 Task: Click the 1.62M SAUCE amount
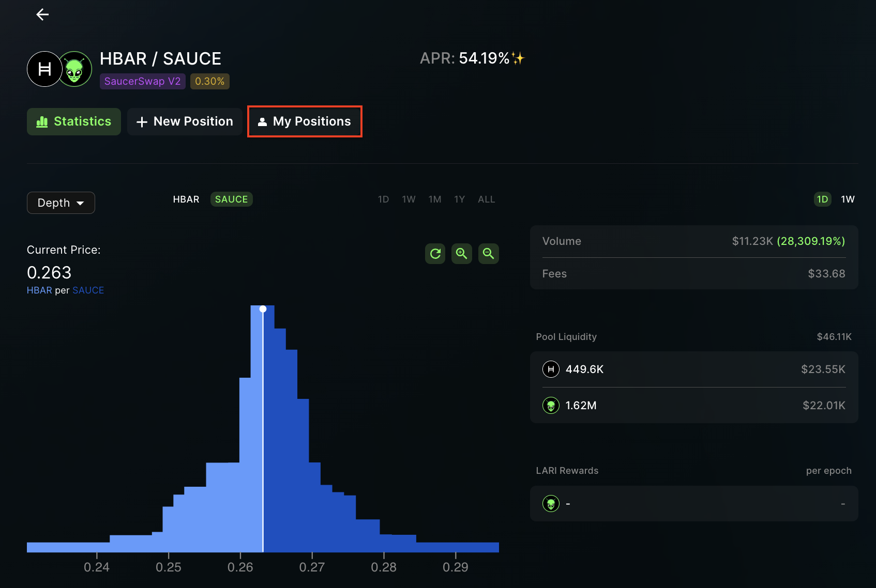click(x=581, y=405)
